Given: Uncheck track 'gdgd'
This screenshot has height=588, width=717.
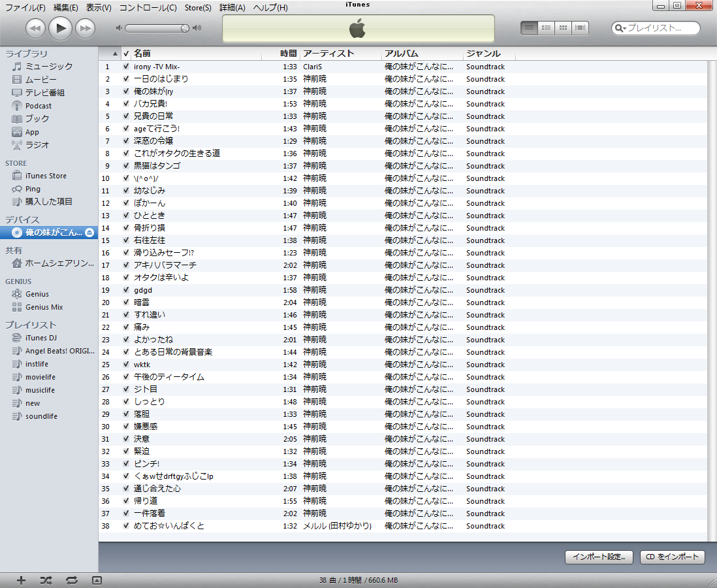Looking at the screenshot, I should pos(126,289).
